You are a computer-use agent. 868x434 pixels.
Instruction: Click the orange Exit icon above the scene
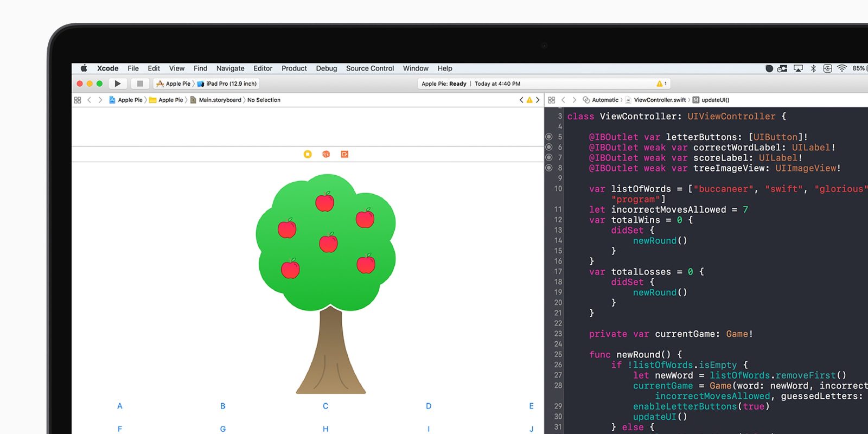click(x=344, y=154)
